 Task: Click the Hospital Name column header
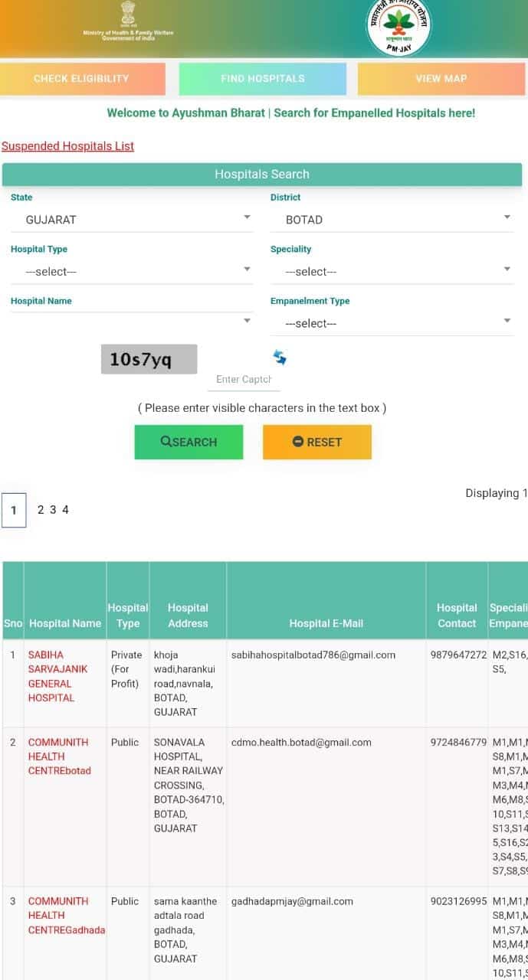pos(65,623)
